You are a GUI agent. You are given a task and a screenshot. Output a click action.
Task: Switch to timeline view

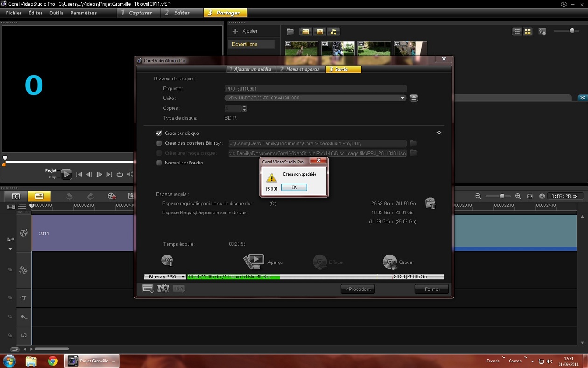click(39, 196)
